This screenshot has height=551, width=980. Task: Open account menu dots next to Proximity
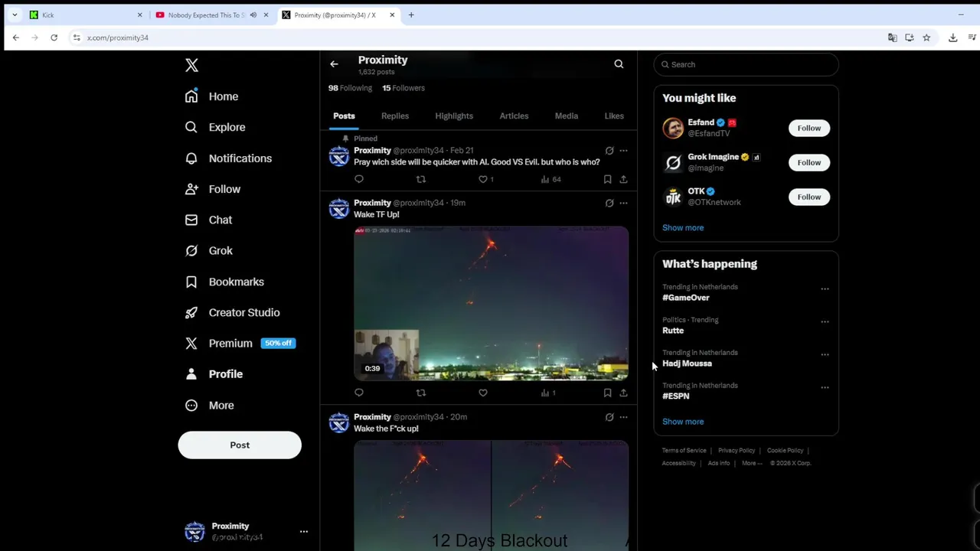[304, 531]
